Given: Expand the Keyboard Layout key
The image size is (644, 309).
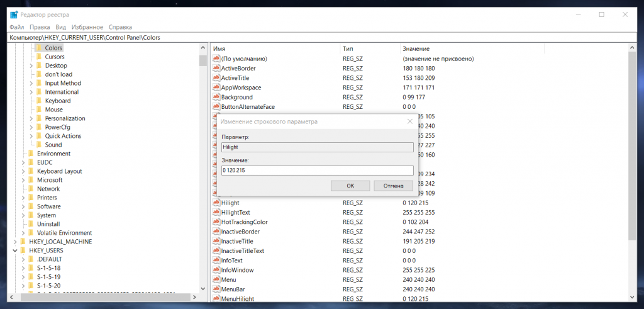Looking at the screenshot, I should click(23, 171).
